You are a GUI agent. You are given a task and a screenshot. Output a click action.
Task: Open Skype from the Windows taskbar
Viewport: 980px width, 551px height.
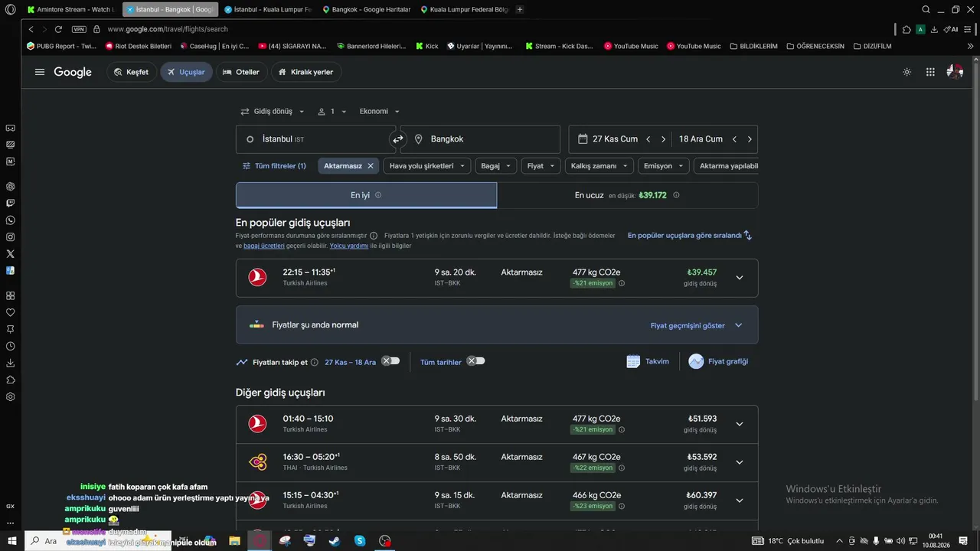360,541
